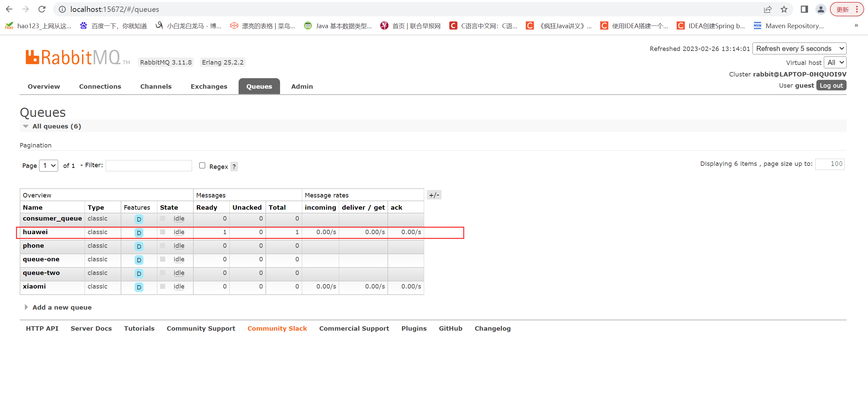868x400 pixels.
Task: Click the D feature badge for huawei
Action: tap(139, 233)
